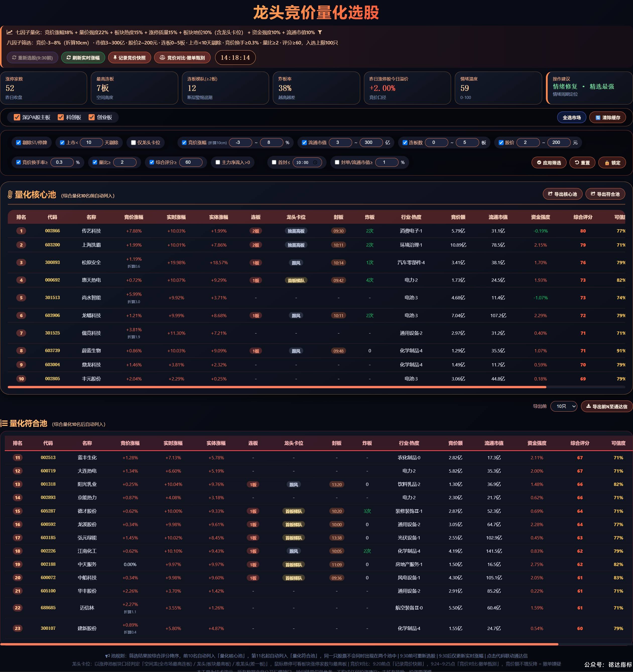
Task: Click stock code 603200
Action: (x=52, y=245)
